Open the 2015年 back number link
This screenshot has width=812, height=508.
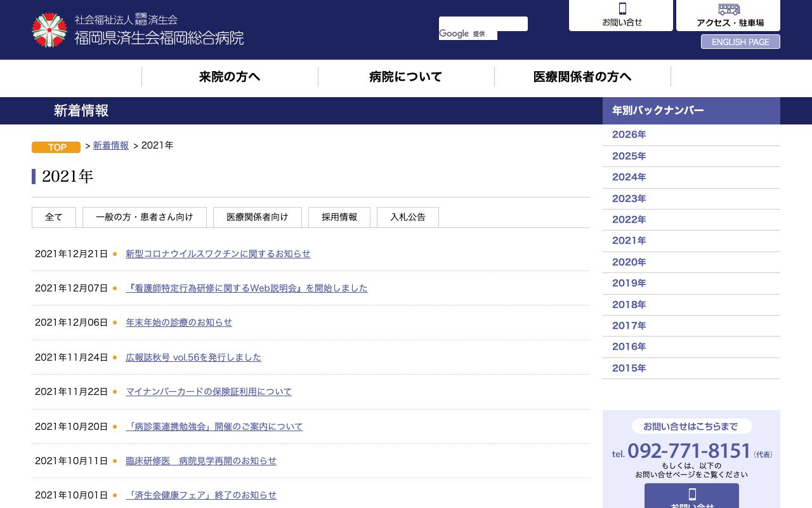tap(629, 368)
